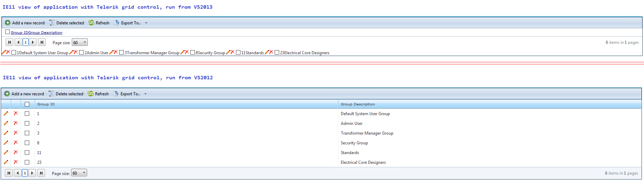Viewport: 644px width, 184px height.
Task: Click Delete selected in the VS2012 grid
Action: click(x=66, y=94)
